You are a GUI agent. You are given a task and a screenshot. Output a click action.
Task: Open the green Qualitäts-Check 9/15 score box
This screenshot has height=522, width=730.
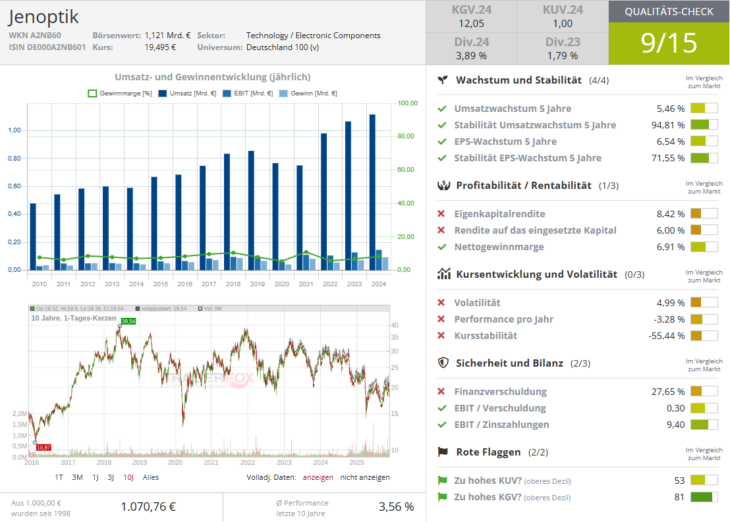tap(669, 43)
